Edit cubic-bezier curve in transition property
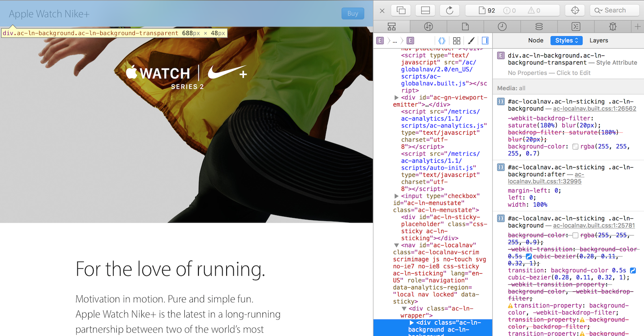 (633, 270)
